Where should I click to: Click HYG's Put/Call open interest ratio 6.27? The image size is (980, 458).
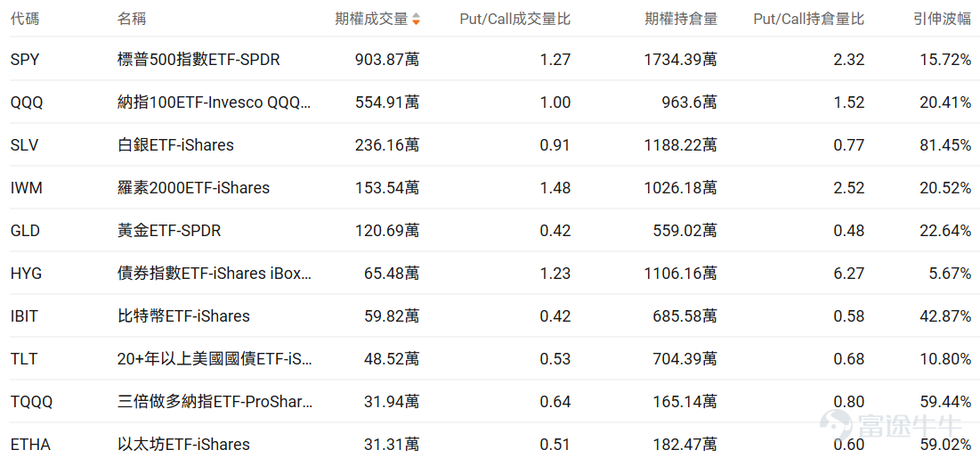pyautogui.click(x=850, y=274)
